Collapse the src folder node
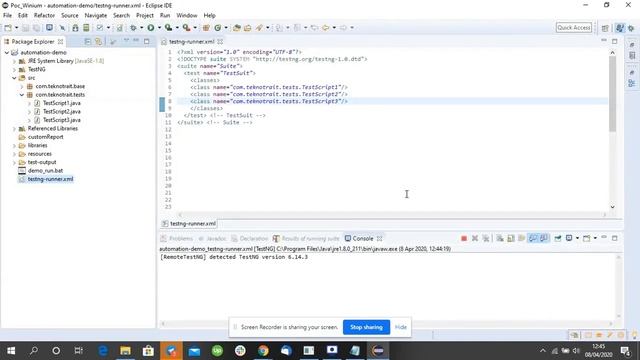This screenshot has width=640, height=360. (14, 78)
